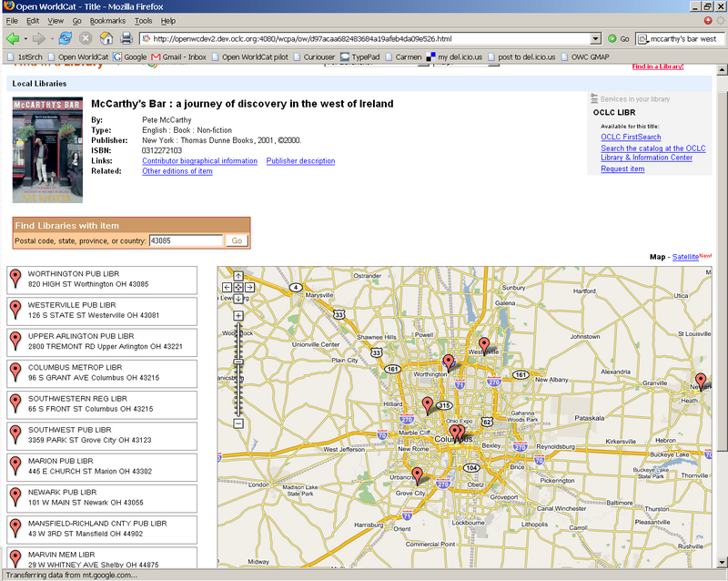Open the post to del.icio.us bookmark
This screenshot has width=728, height=581.
[521, 56]
